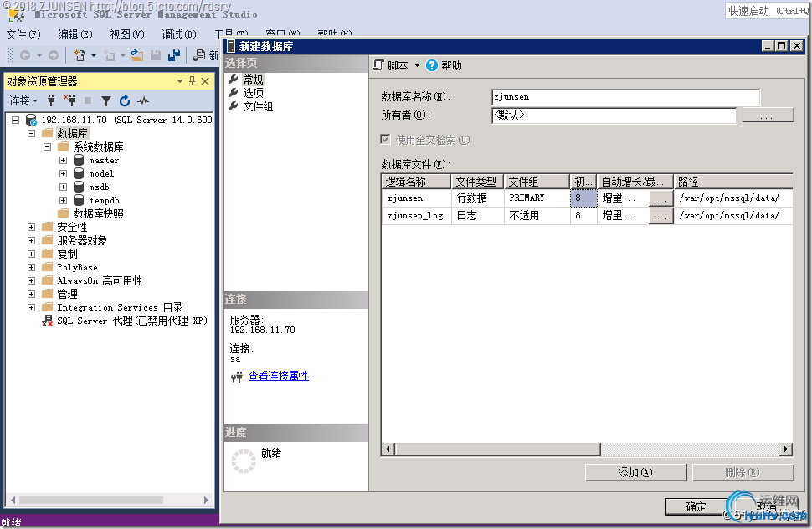Open the 查看连接属性 link
This screenshot has width=812, height=529.
tap(278, 377)
